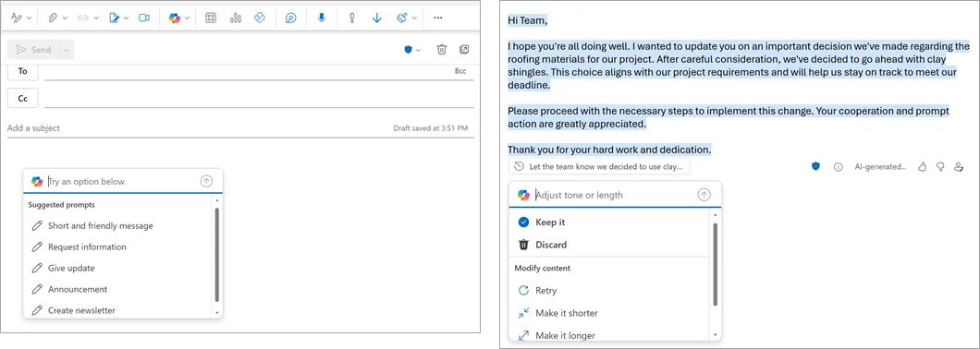Expand the Copilot toolbar dropdown arrow

coord(187,18)
